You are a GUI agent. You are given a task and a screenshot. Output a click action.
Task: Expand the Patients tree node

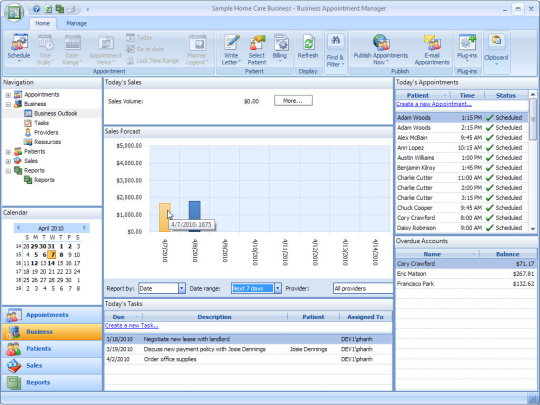click(8, 152)
